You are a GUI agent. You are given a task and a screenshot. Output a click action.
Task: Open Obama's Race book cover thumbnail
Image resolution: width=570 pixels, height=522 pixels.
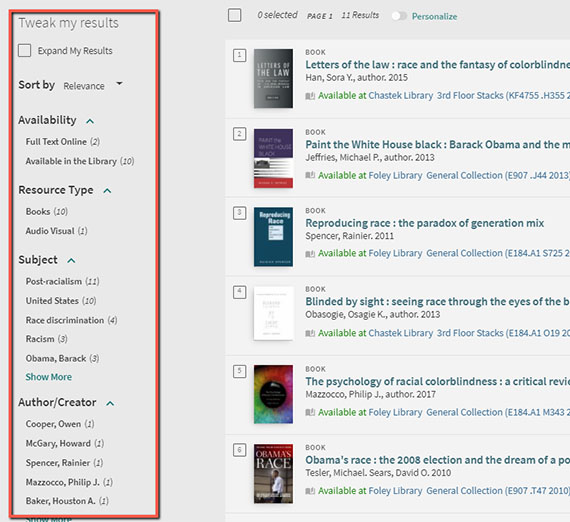click(x=273, y=474)
